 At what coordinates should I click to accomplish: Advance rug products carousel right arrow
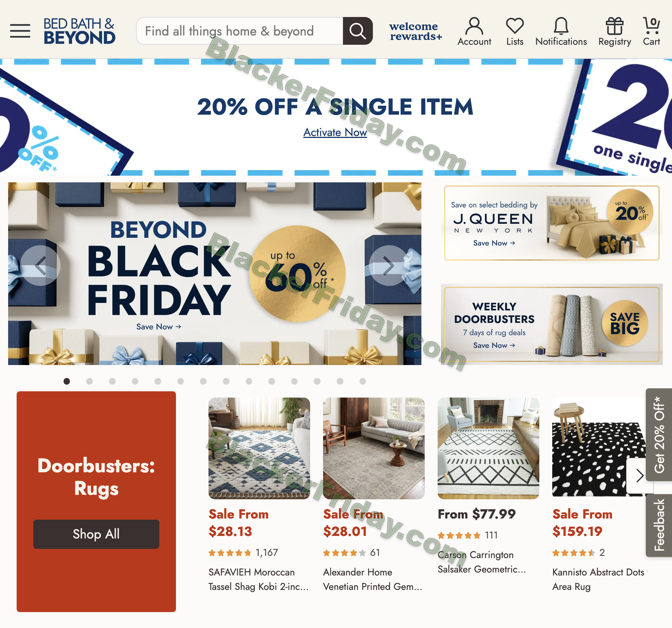click(x=640, y=476)
